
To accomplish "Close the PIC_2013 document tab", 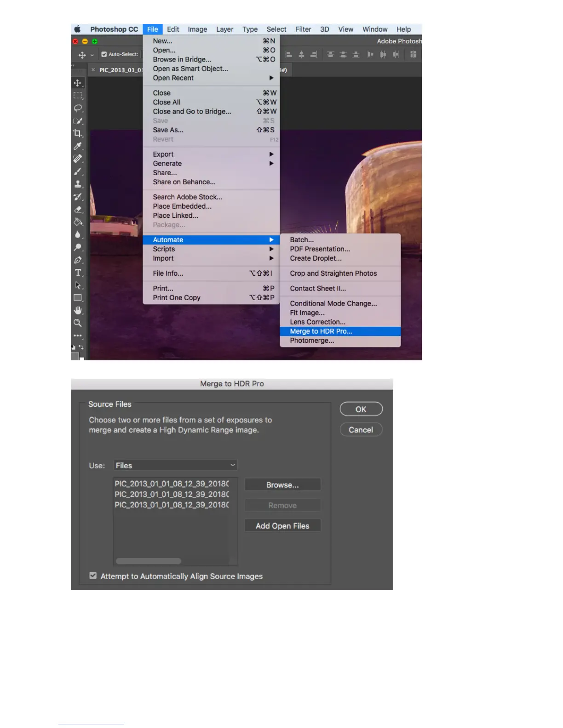I will tap(93, 70).
